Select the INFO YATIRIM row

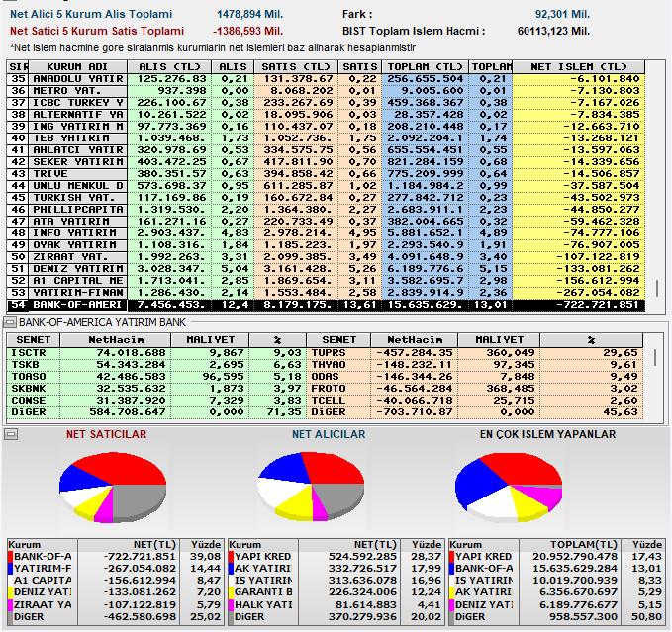click(326, 233)
